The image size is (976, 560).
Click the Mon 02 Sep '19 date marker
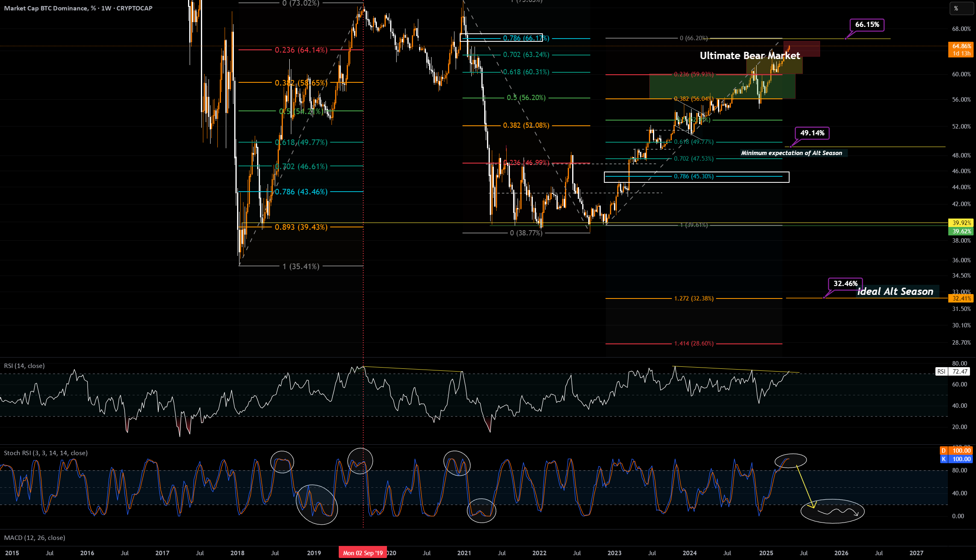[x=363, y=553]
